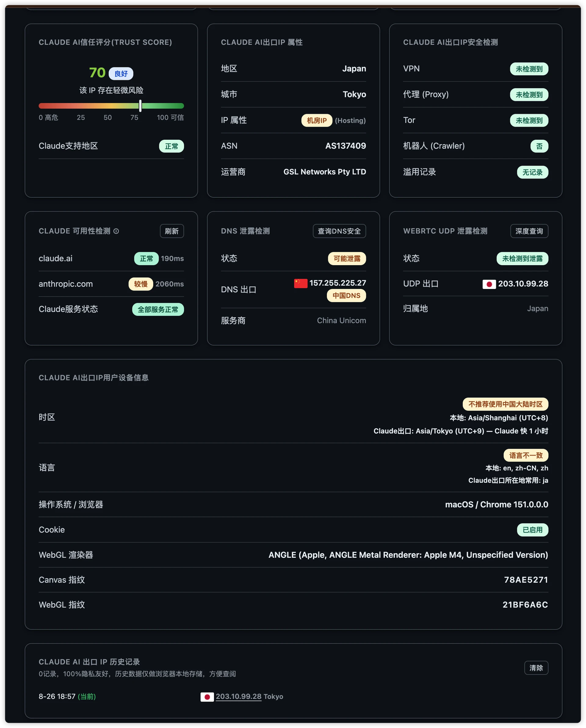Viewport: 586px width, 728px height.
Task: Click the 良好 badge beside score 70
Action: [121, 74]
